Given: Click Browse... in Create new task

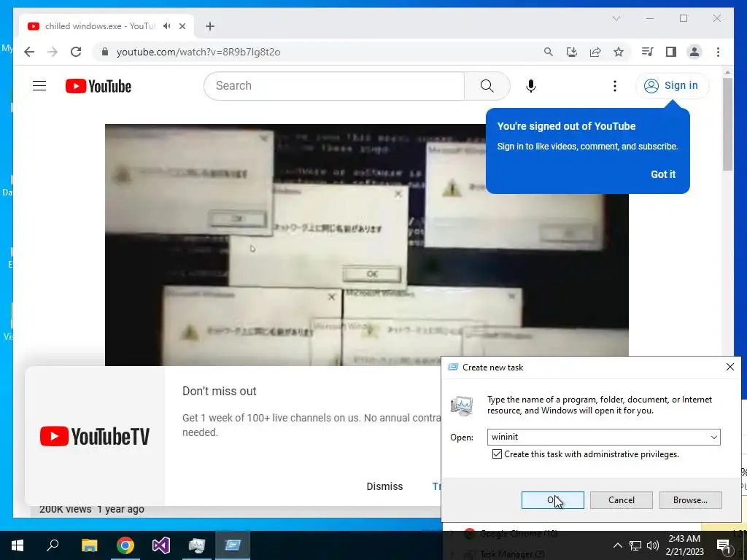Looking at the screenshot, I should pos(690,500).
